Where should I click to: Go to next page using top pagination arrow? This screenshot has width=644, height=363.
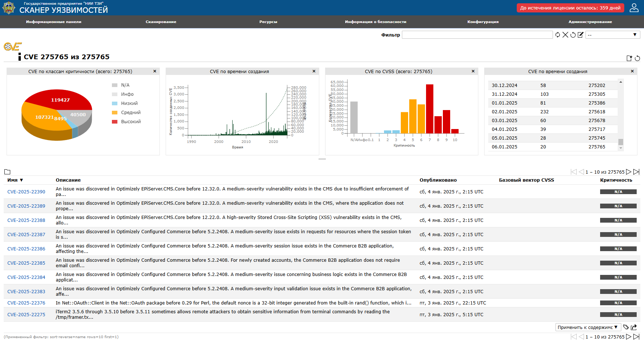(x=629, y=172)
